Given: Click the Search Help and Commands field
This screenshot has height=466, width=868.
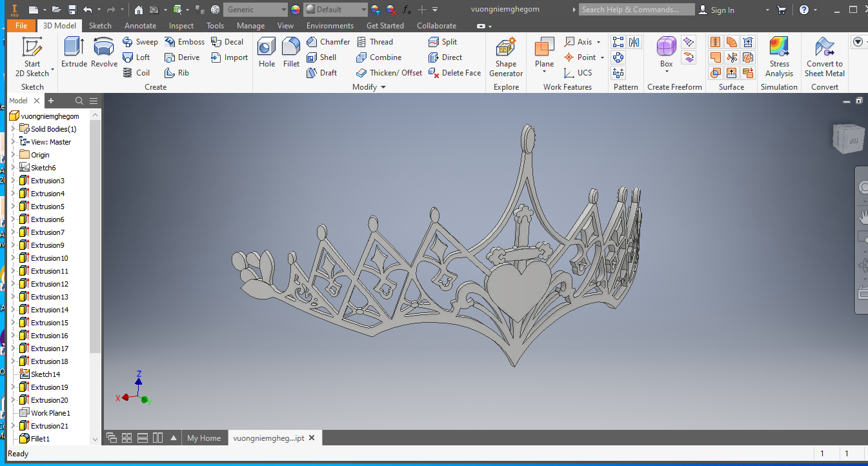Looking at the screenshot, I should [636, 10].
